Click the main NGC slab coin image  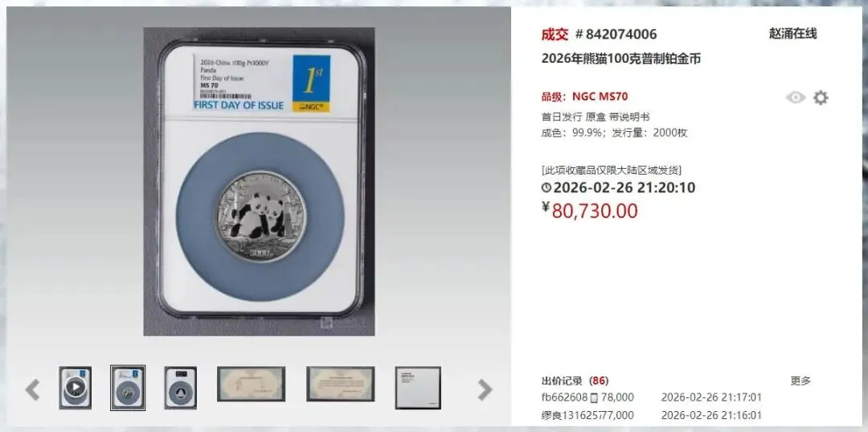click(259, 182)
